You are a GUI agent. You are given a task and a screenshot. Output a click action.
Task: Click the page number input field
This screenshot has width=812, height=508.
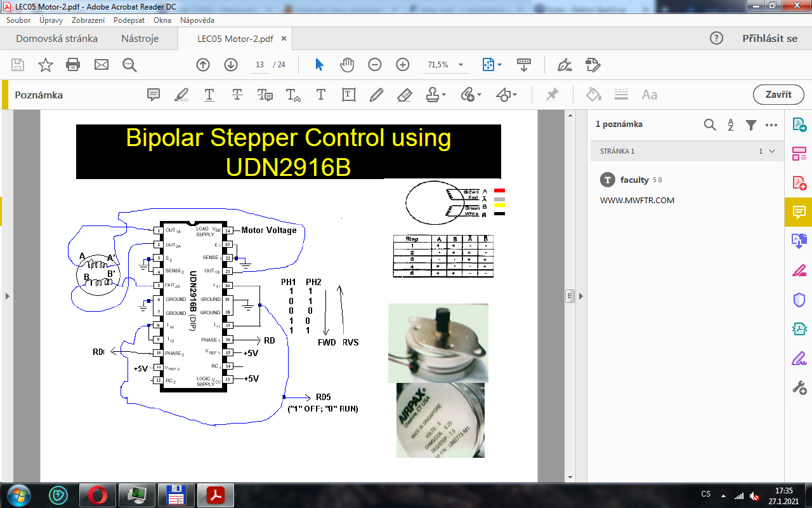click(259, 65)
